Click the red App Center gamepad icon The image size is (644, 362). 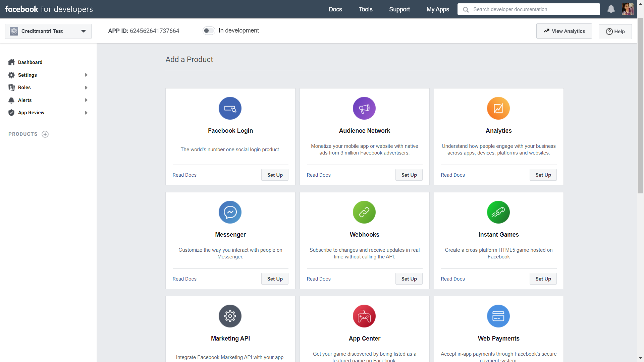(x=364, y=316)
